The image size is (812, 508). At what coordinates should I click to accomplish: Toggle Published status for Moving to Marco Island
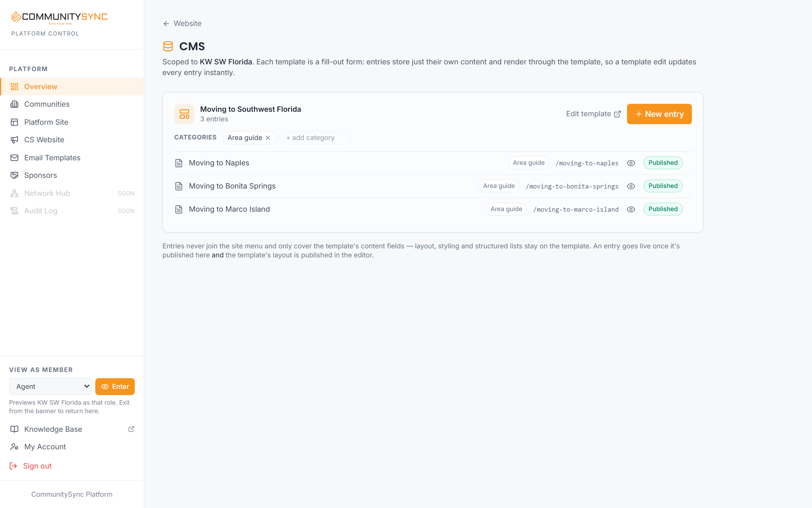click(x=663, y=209)
